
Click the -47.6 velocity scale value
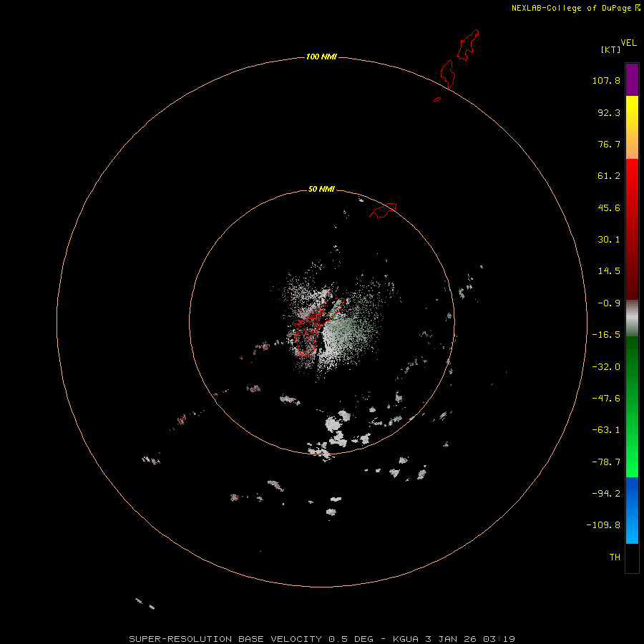(606, 399)
